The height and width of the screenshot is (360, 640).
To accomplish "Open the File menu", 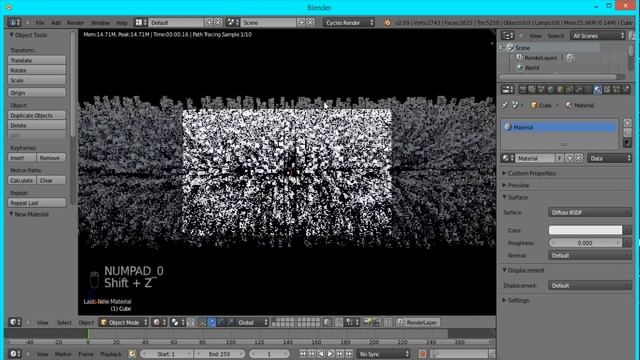I will [x=40, y=23].
